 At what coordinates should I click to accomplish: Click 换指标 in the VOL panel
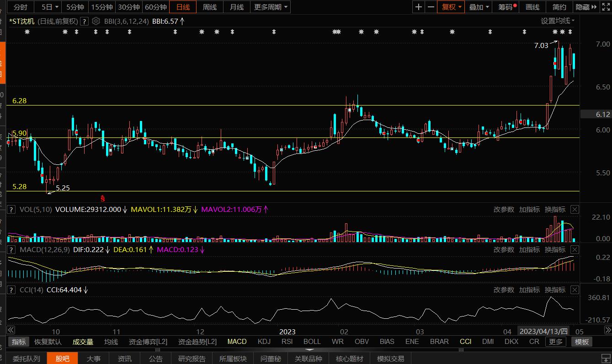555,210
